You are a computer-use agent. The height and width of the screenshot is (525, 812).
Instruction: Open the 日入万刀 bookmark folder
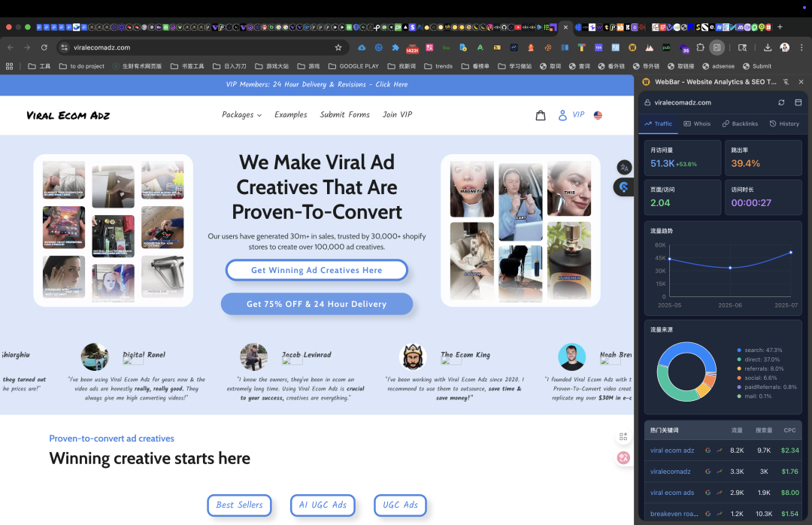229,66
